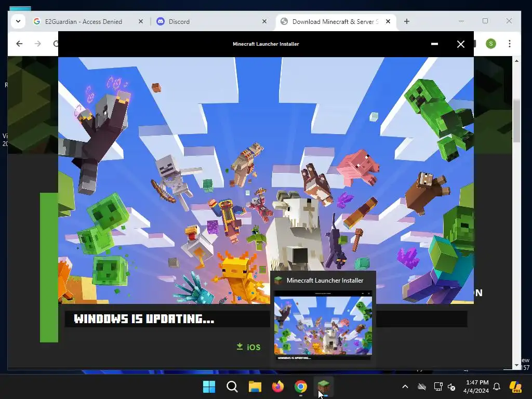Open the clock showing 1:47 PM

pos(476,387)
